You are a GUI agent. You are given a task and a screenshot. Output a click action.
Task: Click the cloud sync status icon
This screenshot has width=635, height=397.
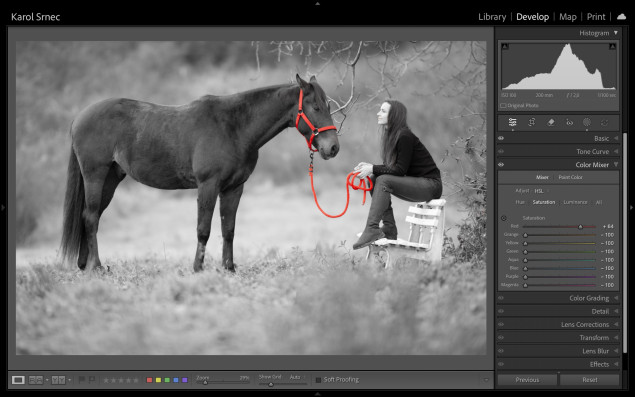(621, 17)
